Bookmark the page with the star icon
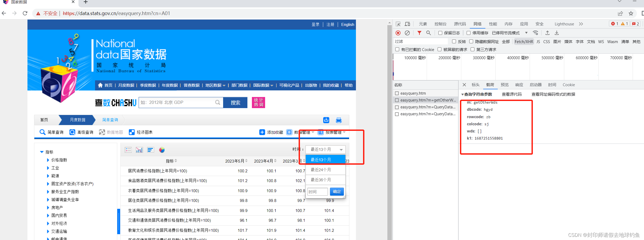644x240 pixels. (631, 13)
